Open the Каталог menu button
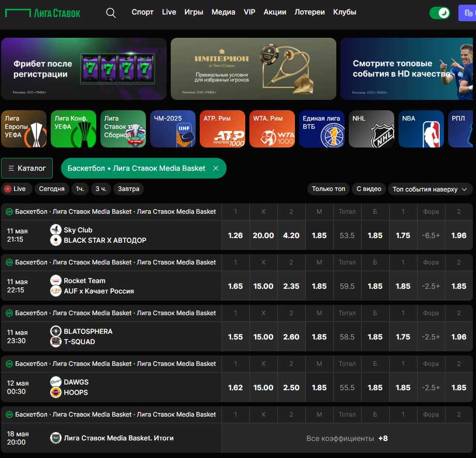The height and width of the screenshot is (458, 476). pos(27,168)
